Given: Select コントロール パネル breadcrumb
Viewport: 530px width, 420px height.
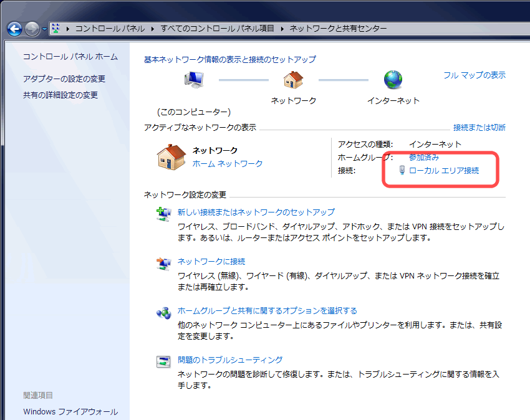Looking at the screenshot, I should [x=110, y=29].
